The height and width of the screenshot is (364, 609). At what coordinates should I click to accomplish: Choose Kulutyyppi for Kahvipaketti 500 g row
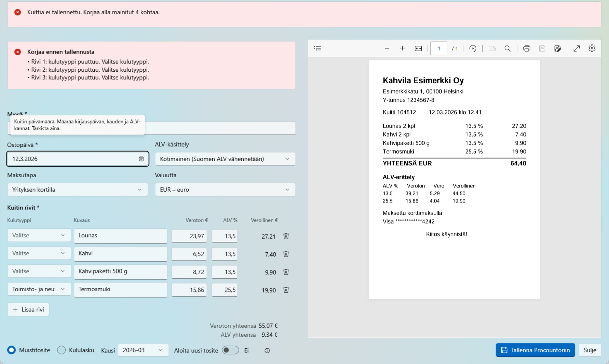[x=39, y=271]
